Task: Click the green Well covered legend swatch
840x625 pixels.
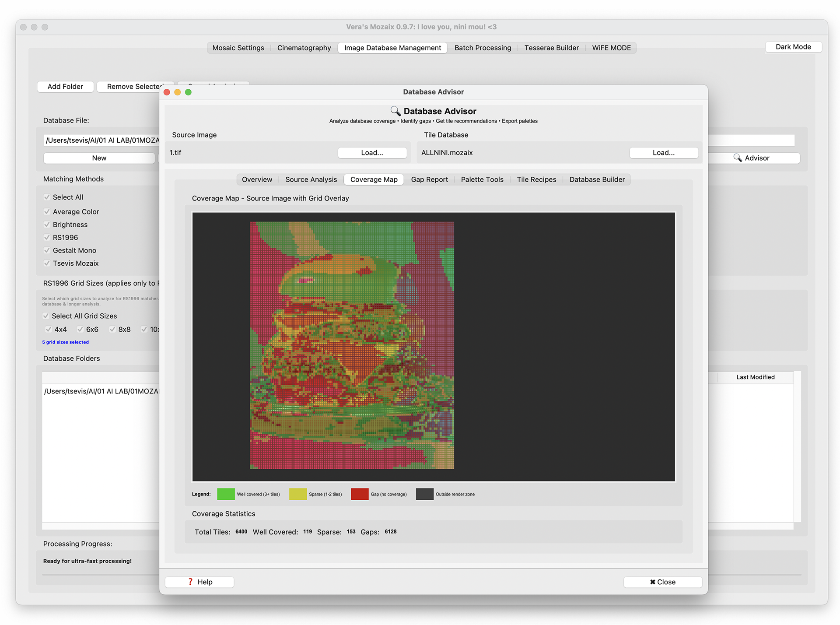Action: [x=226, y=494]
